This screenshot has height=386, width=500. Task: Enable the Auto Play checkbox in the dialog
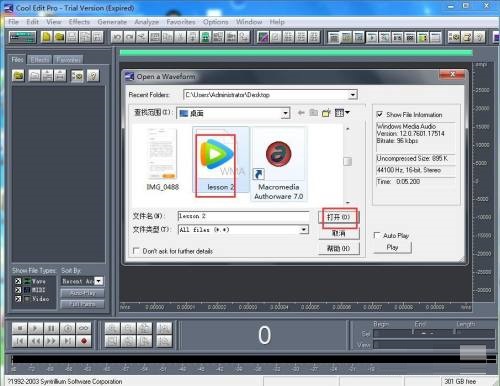pos(377,235)
